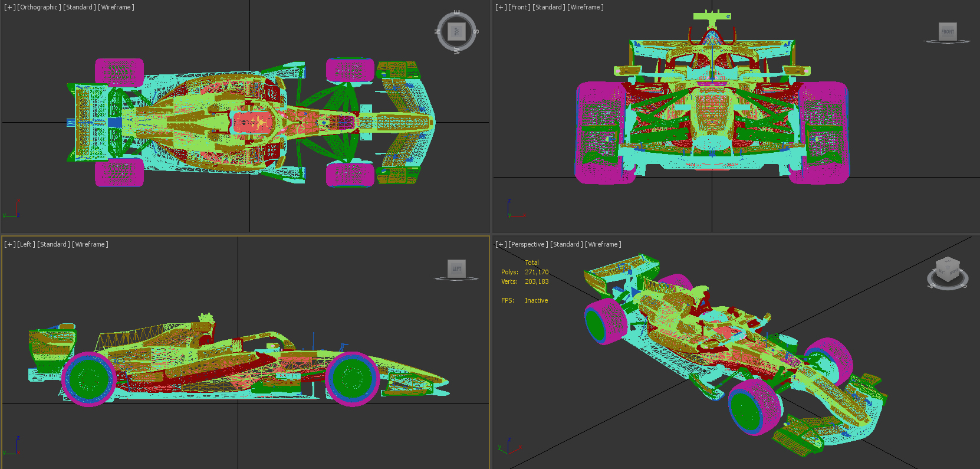Open the Standard shading menu in the Orthographic viewport
980x469 pixels.
(80, 7)
